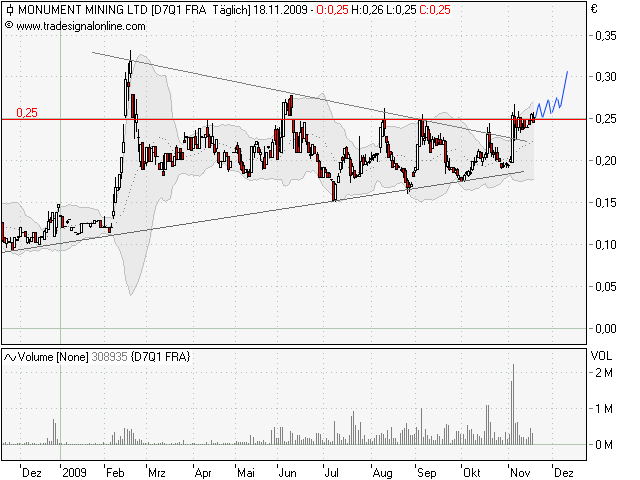640x480 pixels.
Task: Click the Aug month label
Action: pos(382,473)
